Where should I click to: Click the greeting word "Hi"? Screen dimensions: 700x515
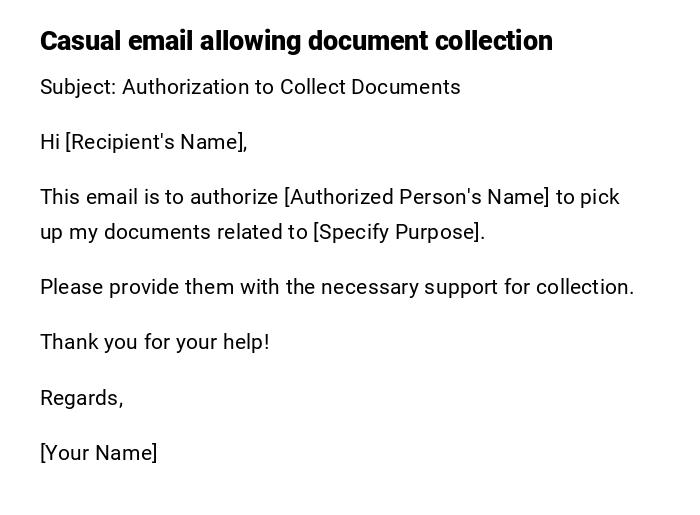pos(50,142)
